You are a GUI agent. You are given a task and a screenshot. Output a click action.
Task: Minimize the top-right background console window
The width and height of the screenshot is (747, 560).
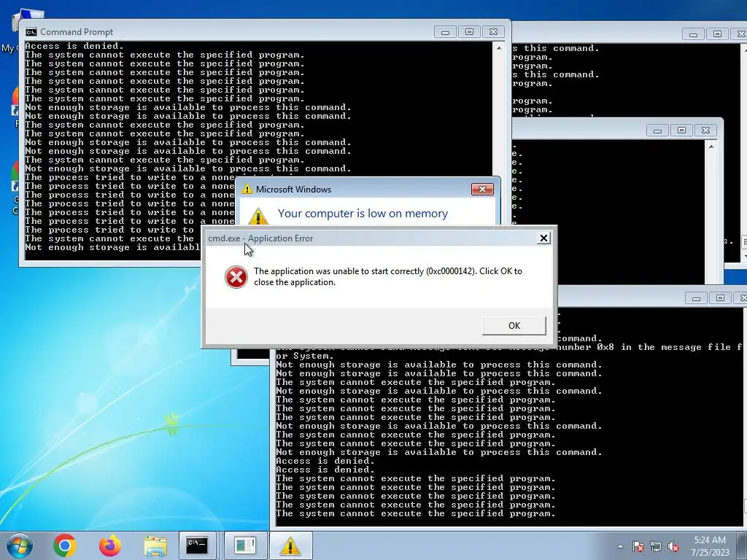point(693,34)
